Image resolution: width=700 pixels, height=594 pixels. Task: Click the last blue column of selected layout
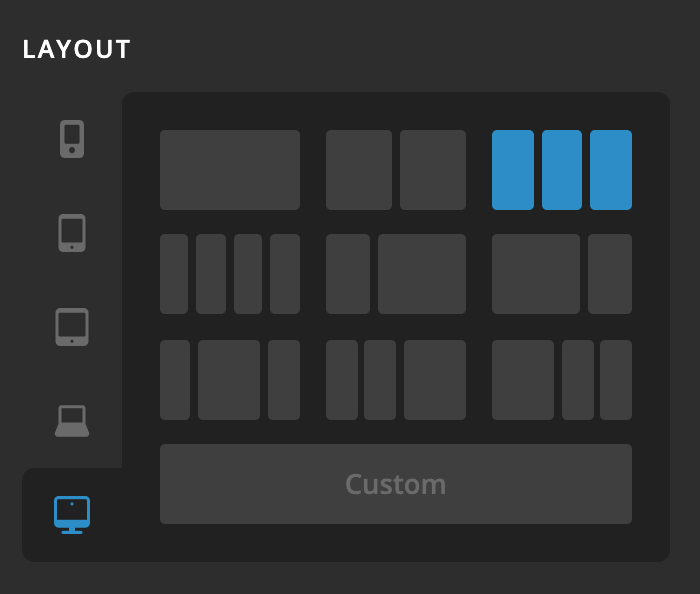click(611, 170)
